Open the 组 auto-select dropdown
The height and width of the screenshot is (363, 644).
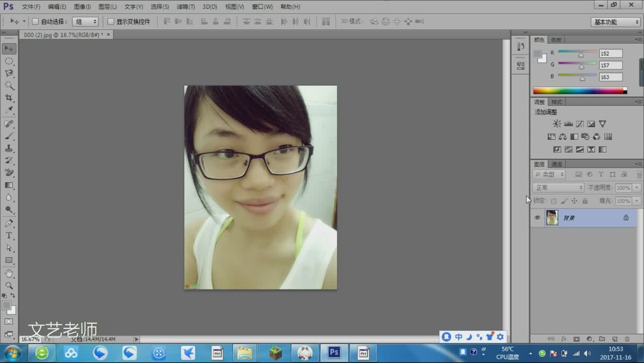point(86,22)
